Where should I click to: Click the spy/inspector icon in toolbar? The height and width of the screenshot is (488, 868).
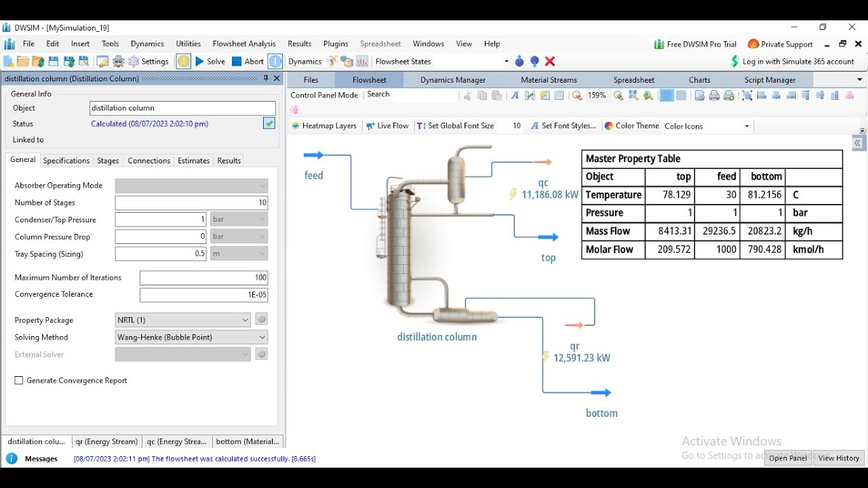tap(119, 62)
